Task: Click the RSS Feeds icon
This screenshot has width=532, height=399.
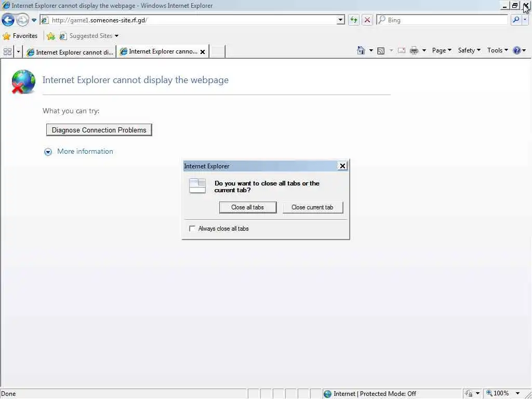Action: (x=381, y=50)
